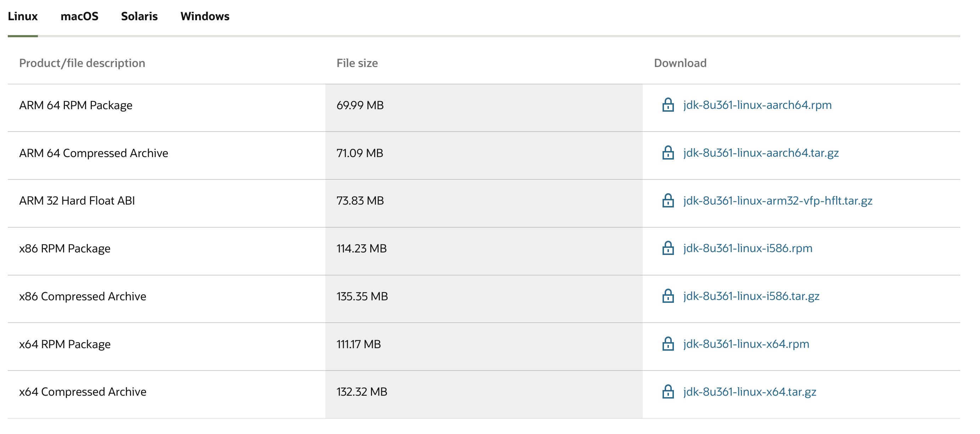Switch to the macOS tab
980x434 pixels.
pyautogui.click(x=79, y=16)
